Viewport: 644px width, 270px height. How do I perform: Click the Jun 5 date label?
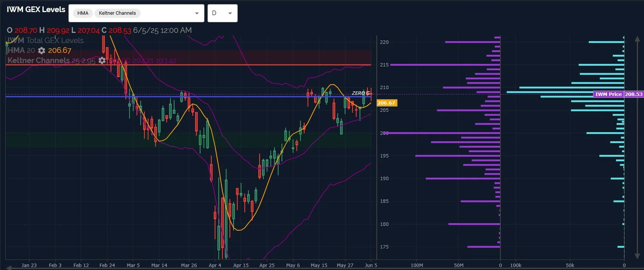pos(371,265)
